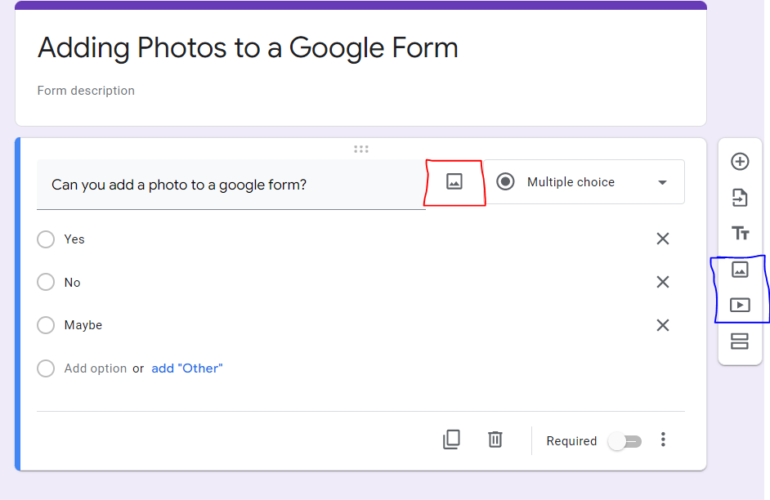The height and width of the screenshot is (500, 770).
Task: Remove the Yes option with X
Action: [662, 239]
